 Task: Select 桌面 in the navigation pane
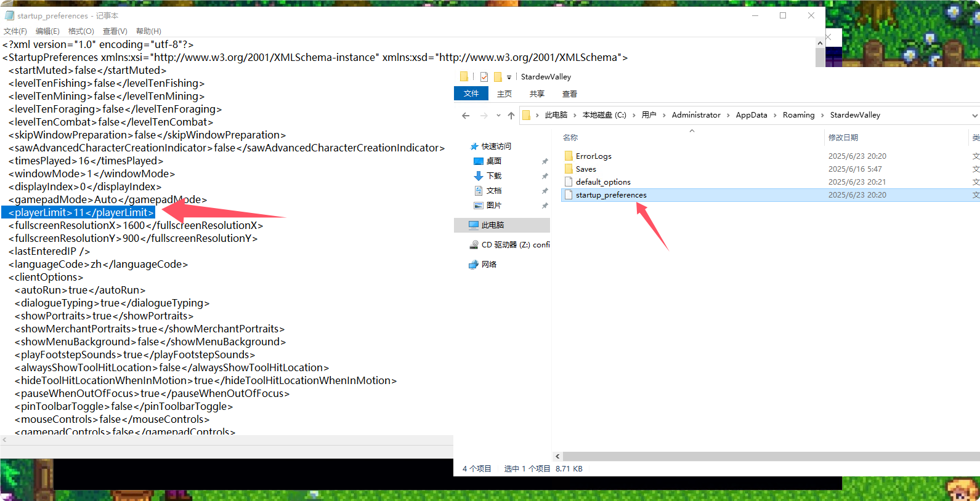click(493, 161)
